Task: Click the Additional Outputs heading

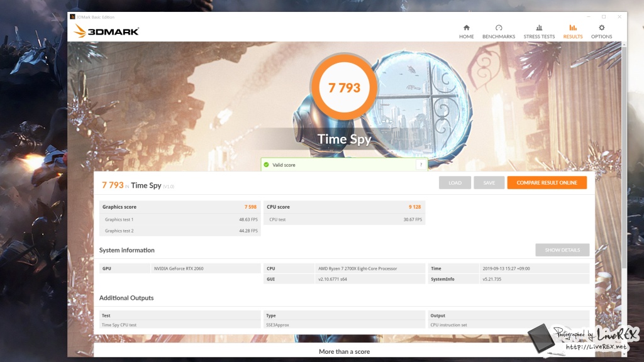Action: click(126, 297)
